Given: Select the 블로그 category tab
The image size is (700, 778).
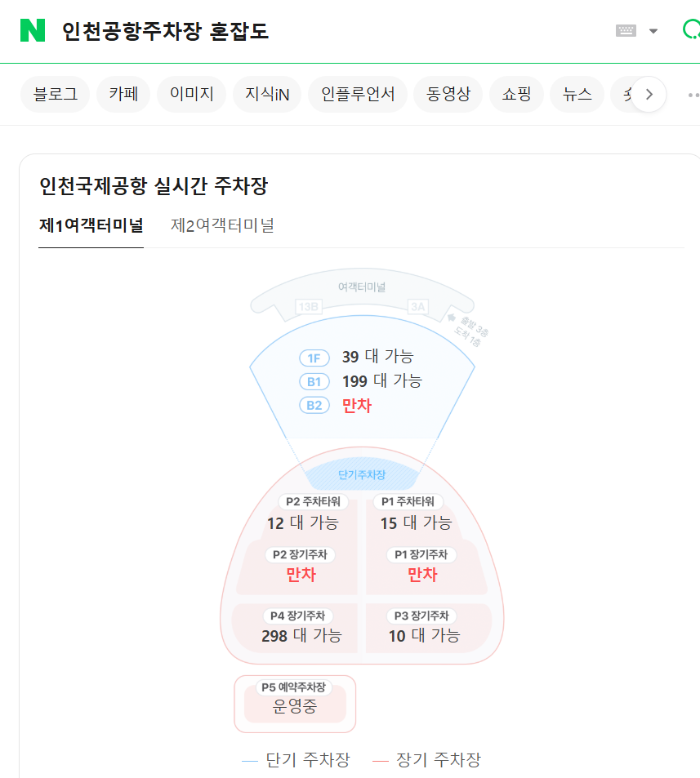Looking at the screenshot, I should [x=55, y=95].
